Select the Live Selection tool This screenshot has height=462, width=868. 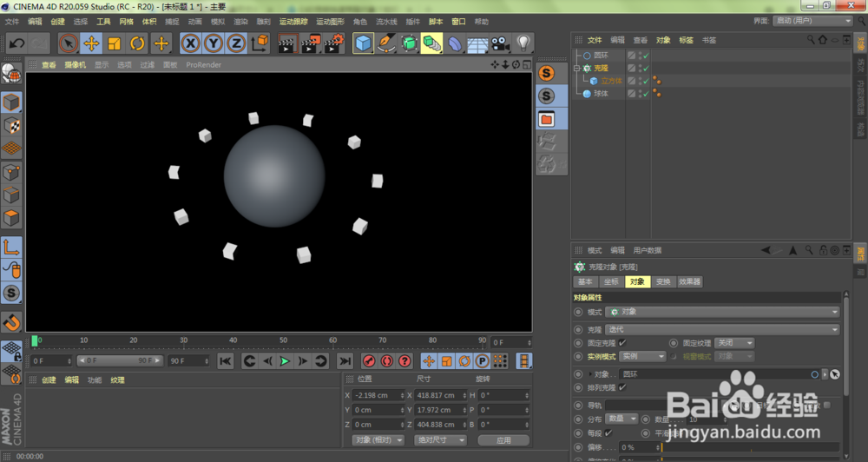(x=69, y=43)
